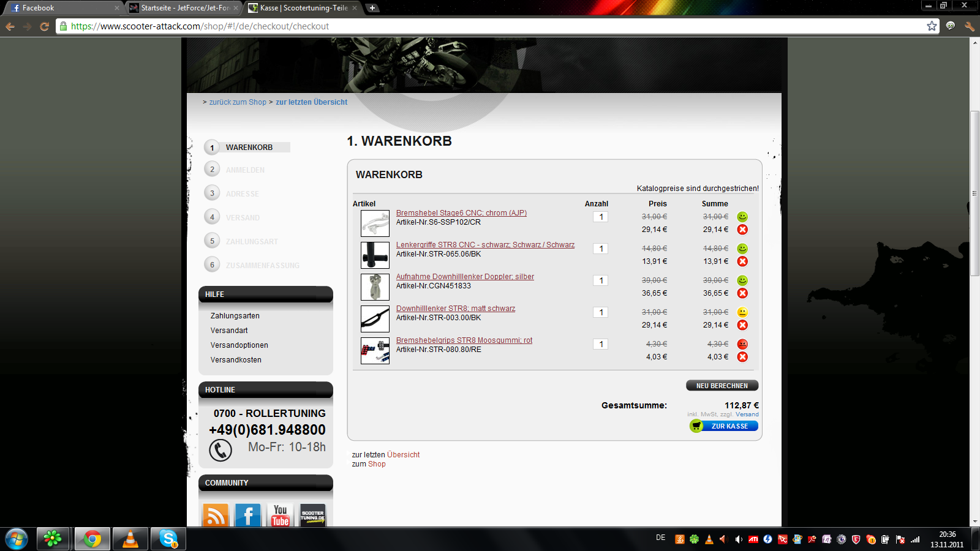Open the YouTube community icon
The image size is (980, 551).
pyautogui.click(x=281, y=515)
